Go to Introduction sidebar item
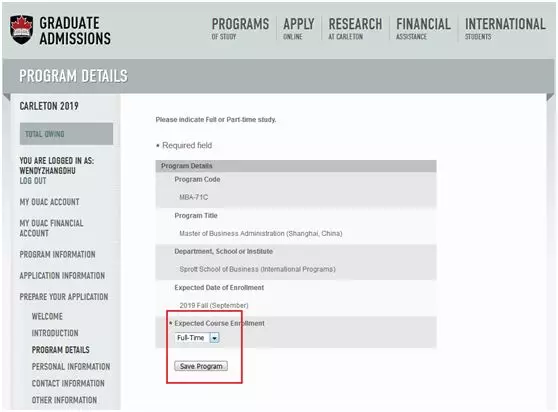The width and height of the screenshot is (558, 412). coord(55,333)
